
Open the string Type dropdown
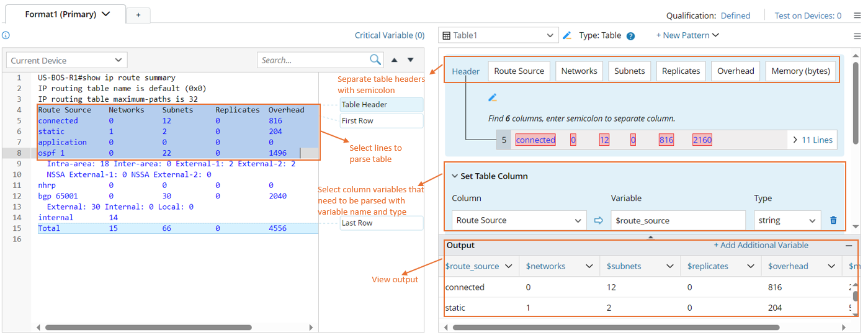(787, 220)
